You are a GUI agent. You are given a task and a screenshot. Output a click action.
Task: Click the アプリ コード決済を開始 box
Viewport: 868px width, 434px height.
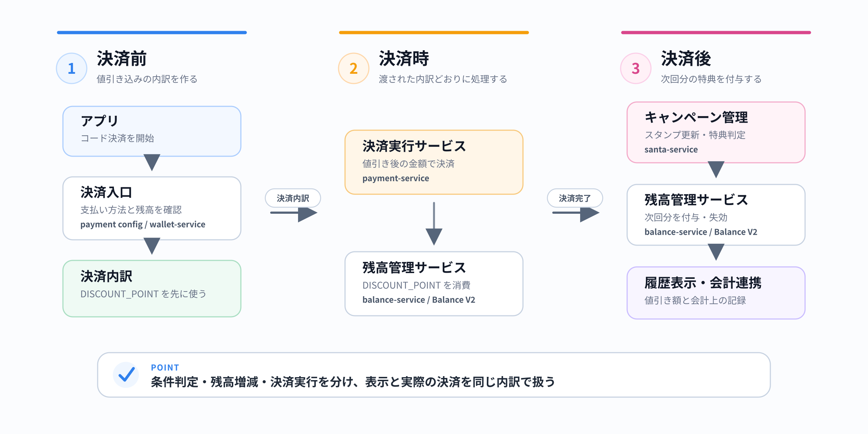tap(152, 131)
